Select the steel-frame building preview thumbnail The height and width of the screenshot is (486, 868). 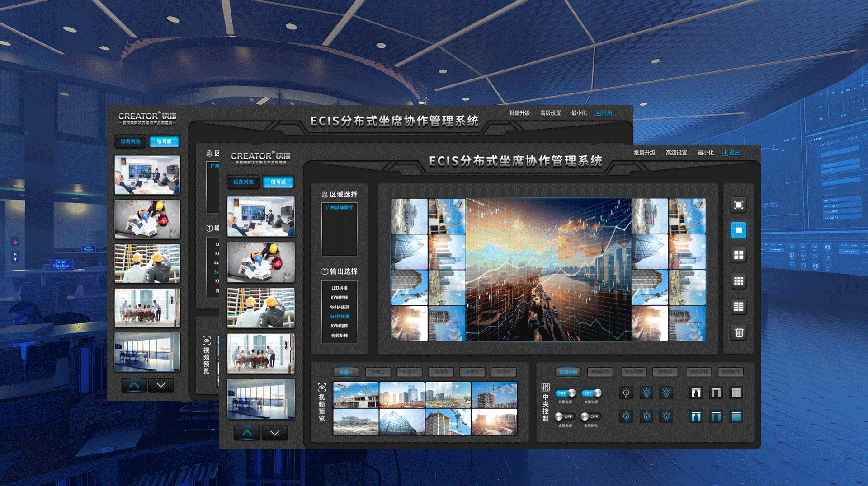tap(402, 422)
